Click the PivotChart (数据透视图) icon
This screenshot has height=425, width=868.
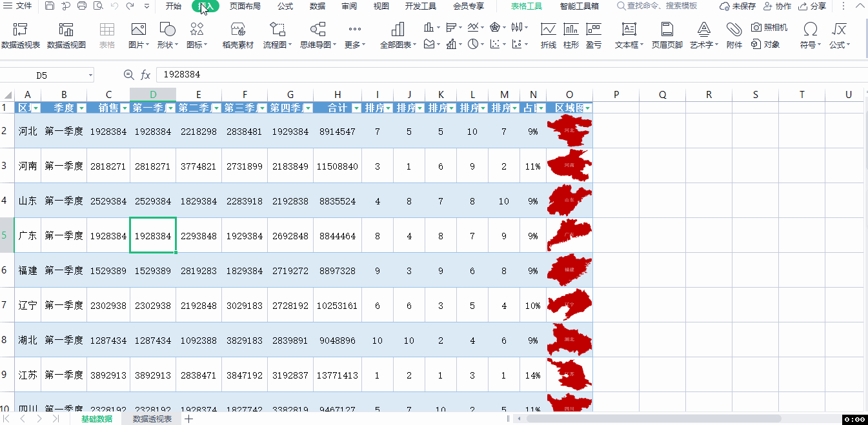click(x=66, y=35)
